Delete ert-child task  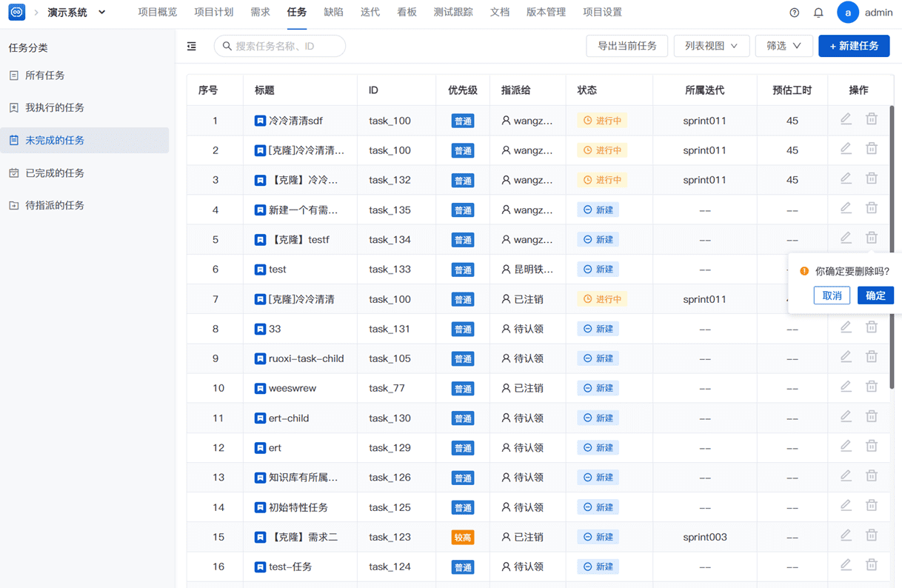pyautogui.click(x=872, y=416)
